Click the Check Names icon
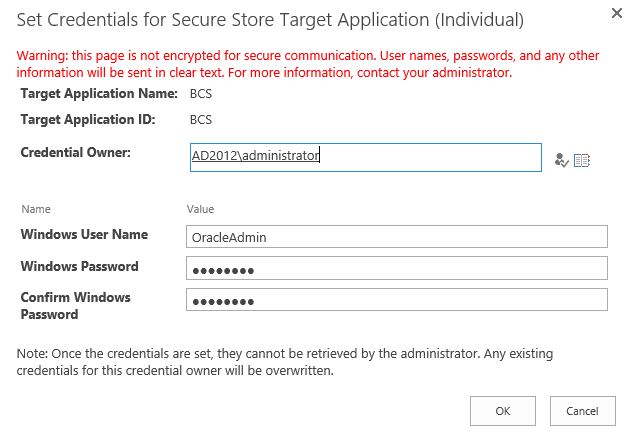Screen dimensions: 626x444 click(561, 160)
